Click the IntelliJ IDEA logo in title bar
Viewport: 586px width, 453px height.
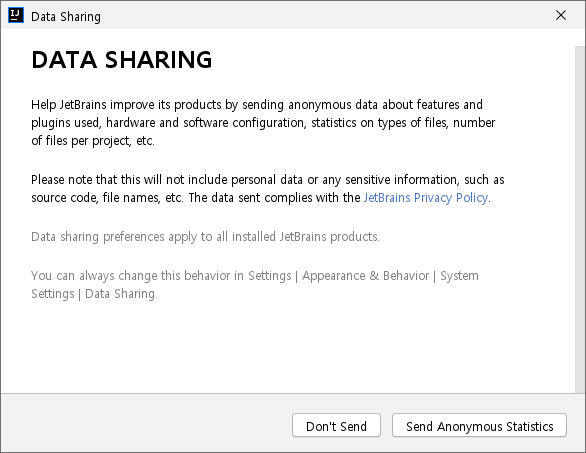[16, 15]
